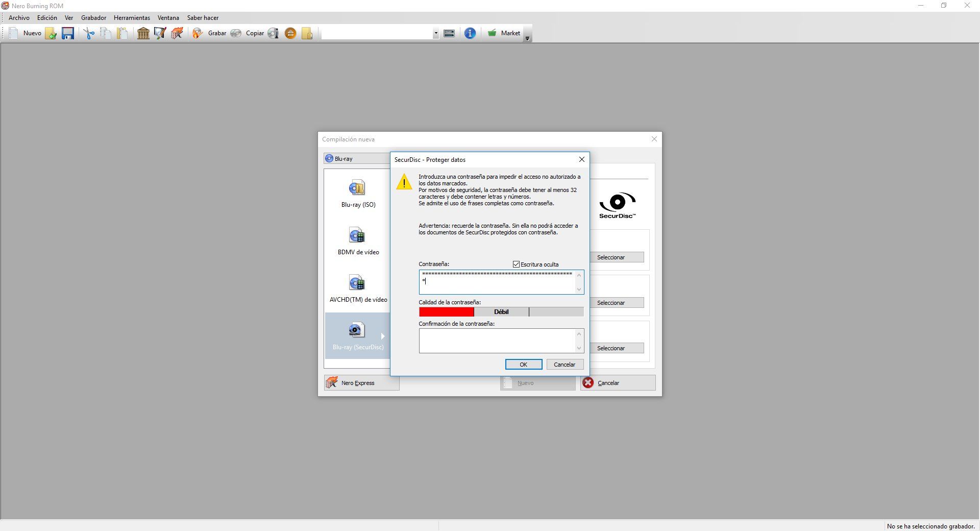This screenshot has width=980, height=531.
Task: Click the password quality strength bar
Action: 501,312
